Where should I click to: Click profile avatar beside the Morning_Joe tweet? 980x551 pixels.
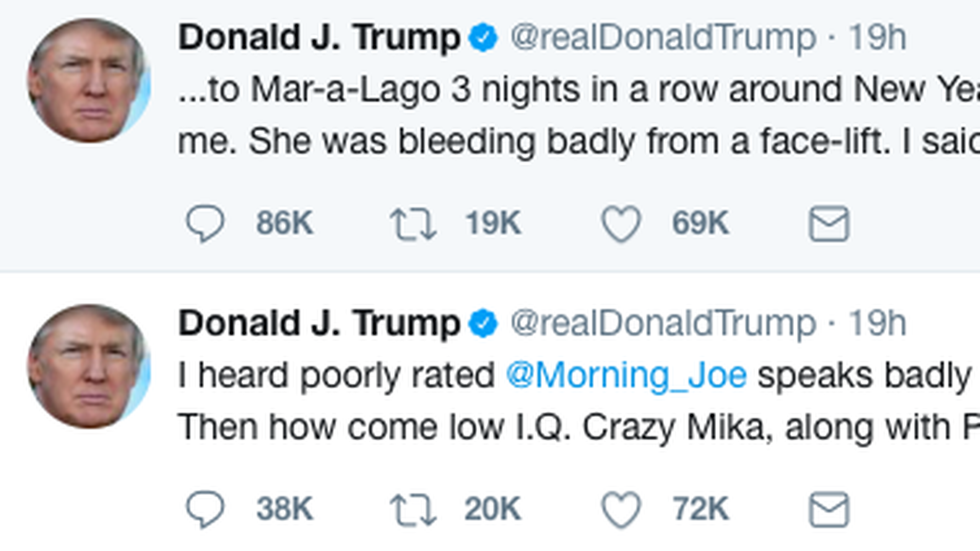click(89, 366)
